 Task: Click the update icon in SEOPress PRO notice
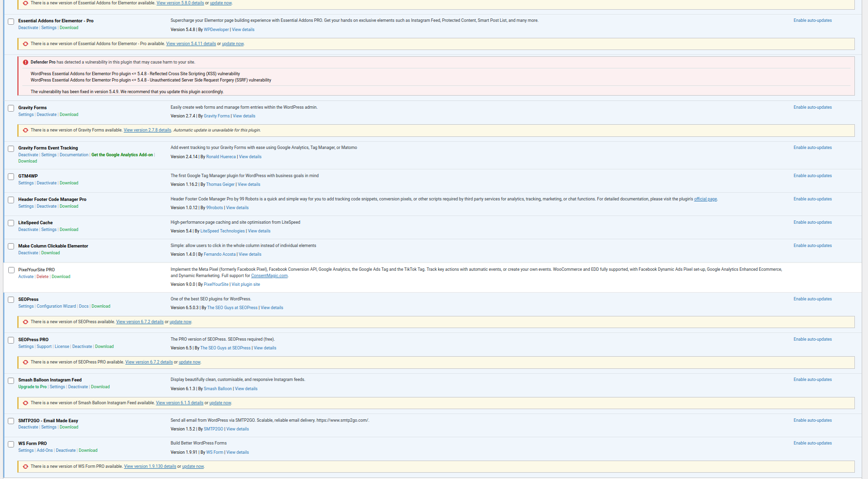pos(26,362)
